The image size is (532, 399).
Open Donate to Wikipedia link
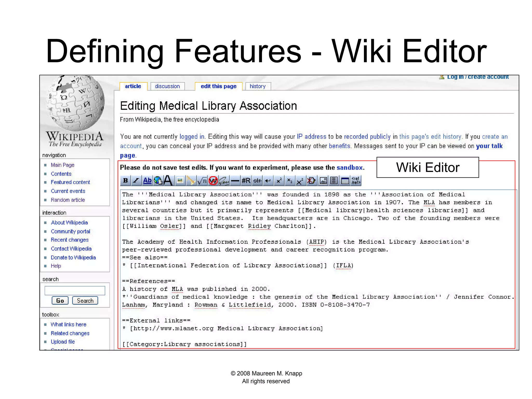click(73, 257)
